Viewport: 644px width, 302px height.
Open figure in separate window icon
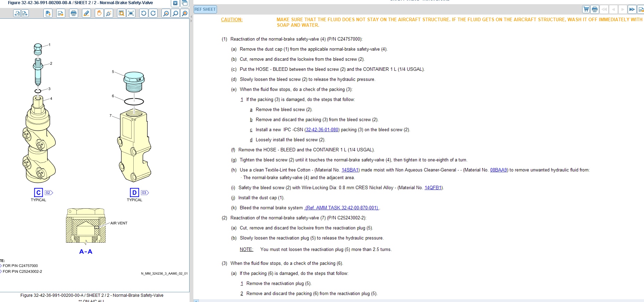pyautogui.click(x=185, y=3)
